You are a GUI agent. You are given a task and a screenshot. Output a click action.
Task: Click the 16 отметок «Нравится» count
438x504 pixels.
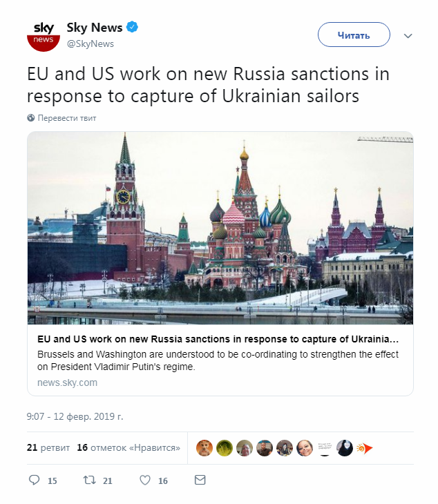coord(128,447)
